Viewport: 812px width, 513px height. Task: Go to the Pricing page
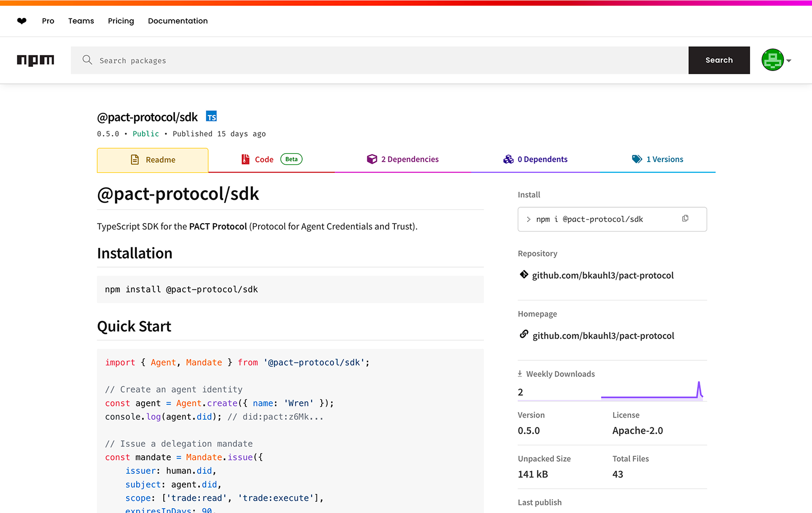(121, 21)
